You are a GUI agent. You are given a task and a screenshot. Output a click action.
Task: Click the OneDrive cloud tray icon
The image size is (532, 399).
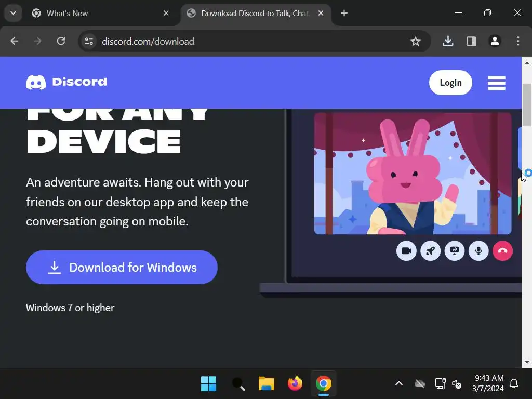[420, 384]
